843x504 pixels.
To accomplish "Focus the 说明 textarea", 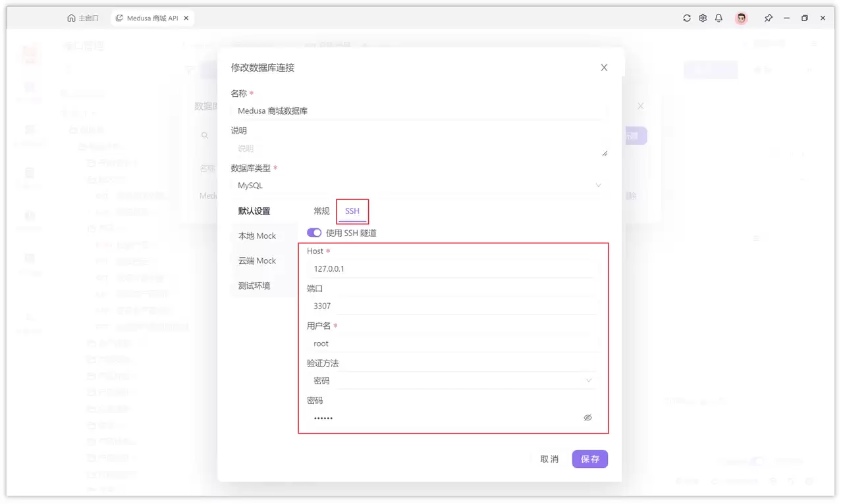I will (x=419, y=149).
